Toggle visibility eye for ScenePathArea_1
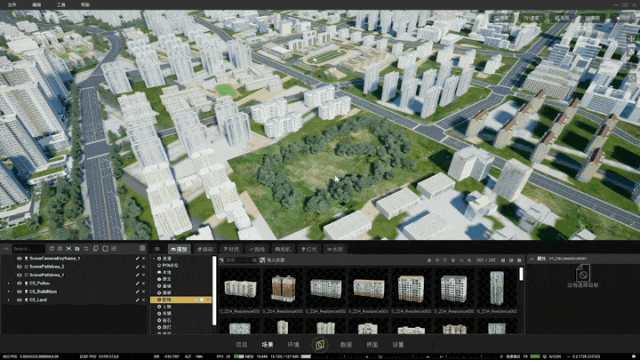This screenshot has height=360, width=640. pos(19,275)
